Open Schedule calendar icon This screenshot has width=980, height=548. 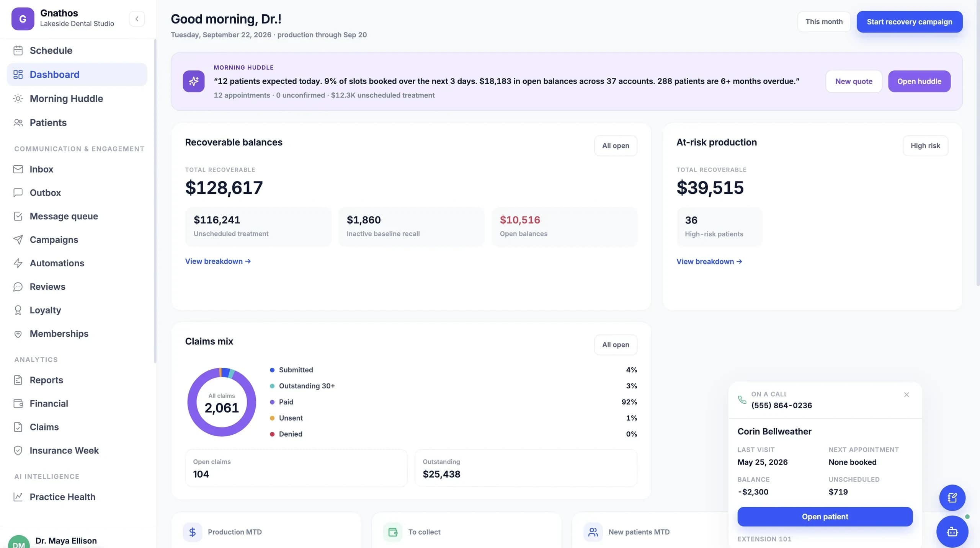pyautogui.click(x=18, y=51)
